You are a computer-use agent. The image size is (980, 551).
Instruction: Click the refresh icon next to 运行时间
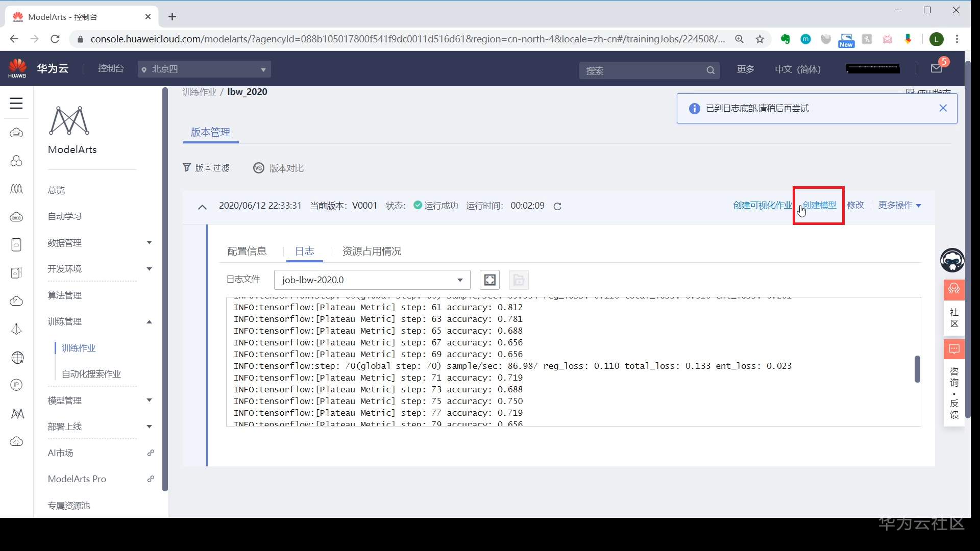click(557, 206)
